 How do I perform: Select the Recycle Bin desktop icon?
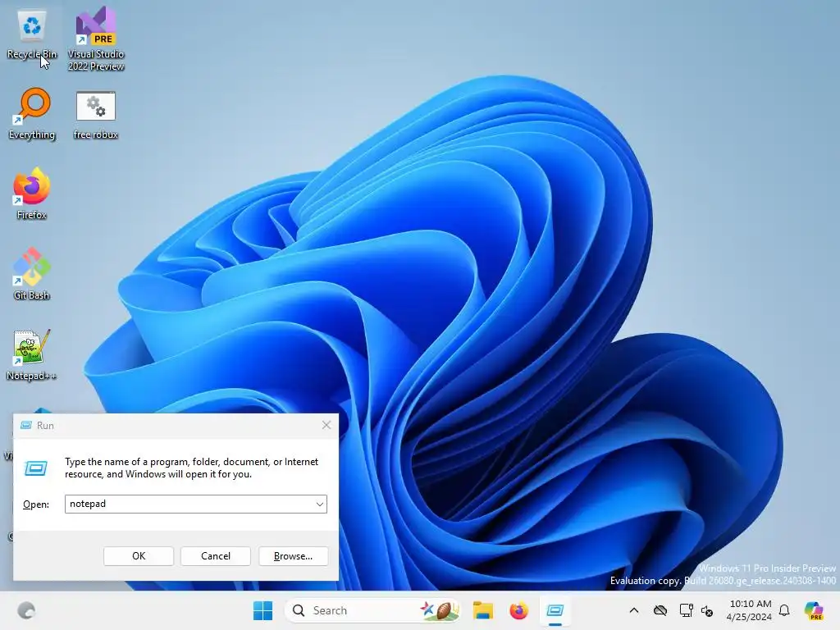[x=32, y=34]
